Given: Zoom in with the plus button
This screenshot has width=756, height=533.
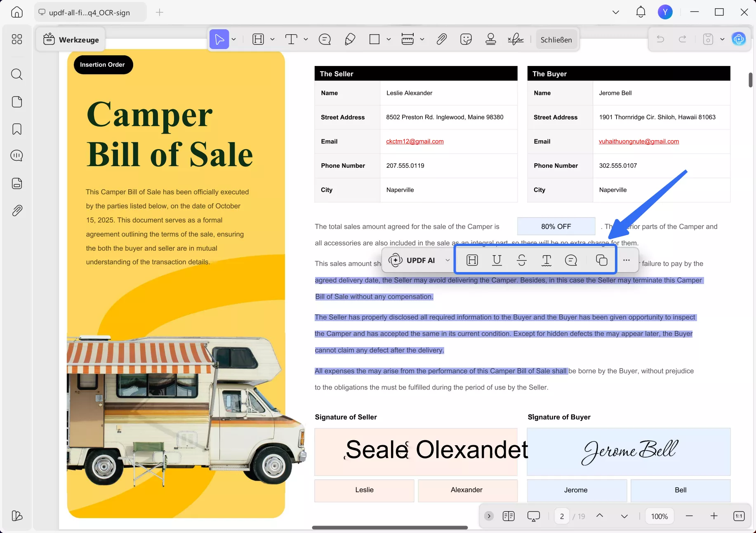Looking at the screenshot, I should pyautogui.click(x=714, y=516).
